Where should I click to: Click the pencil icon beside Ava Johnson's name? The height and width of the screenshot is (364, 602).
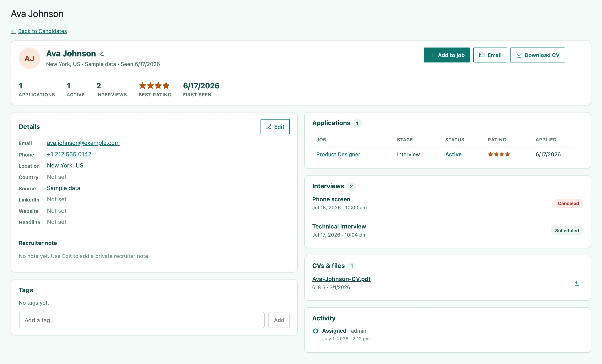[x=101, y=54]
